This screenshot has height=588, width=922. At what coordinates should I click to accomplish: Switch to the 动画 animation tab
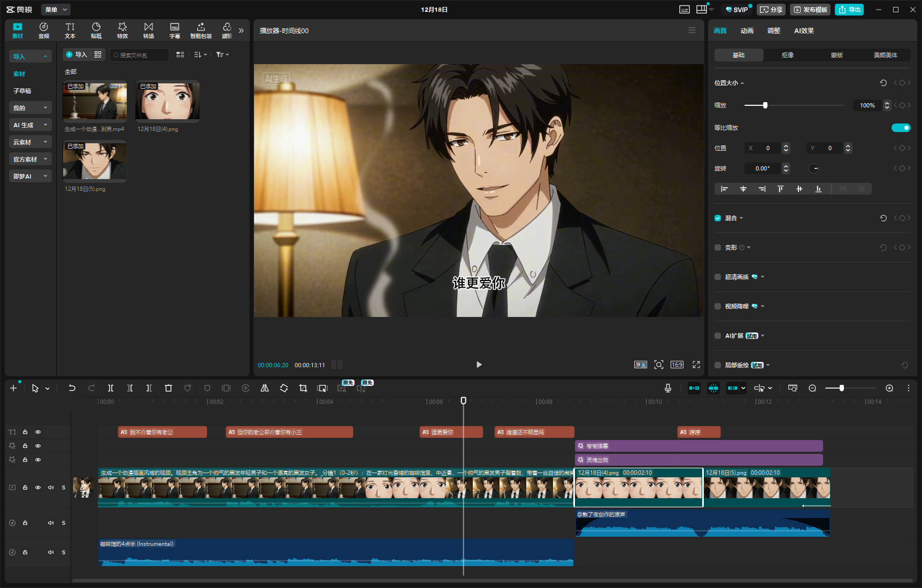747,31
